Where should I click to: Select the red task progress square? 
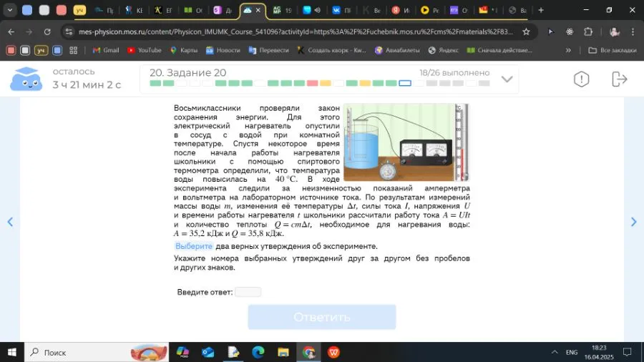coord(312,84)
